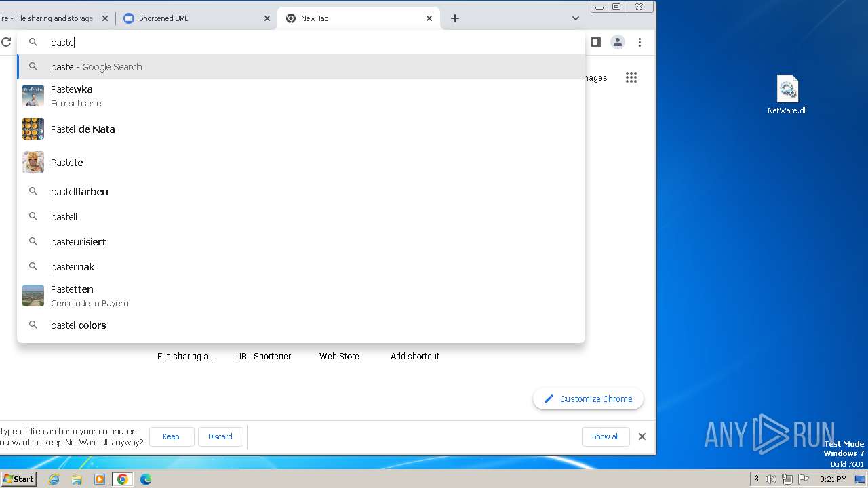Click the Pastetten thumbnail image
The width and height of the screenshot is (868, 488).
coord(33,296)
